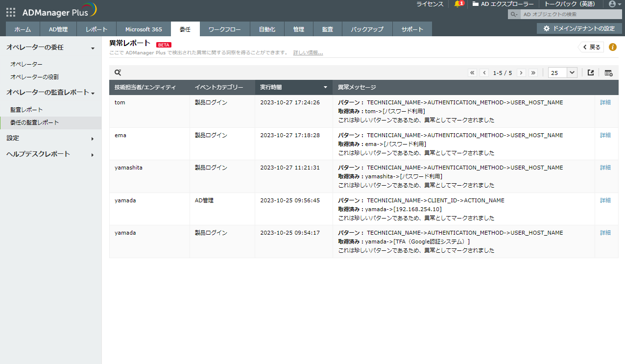Click the notification bell icon
625x364 pixels.
[457, 4]
